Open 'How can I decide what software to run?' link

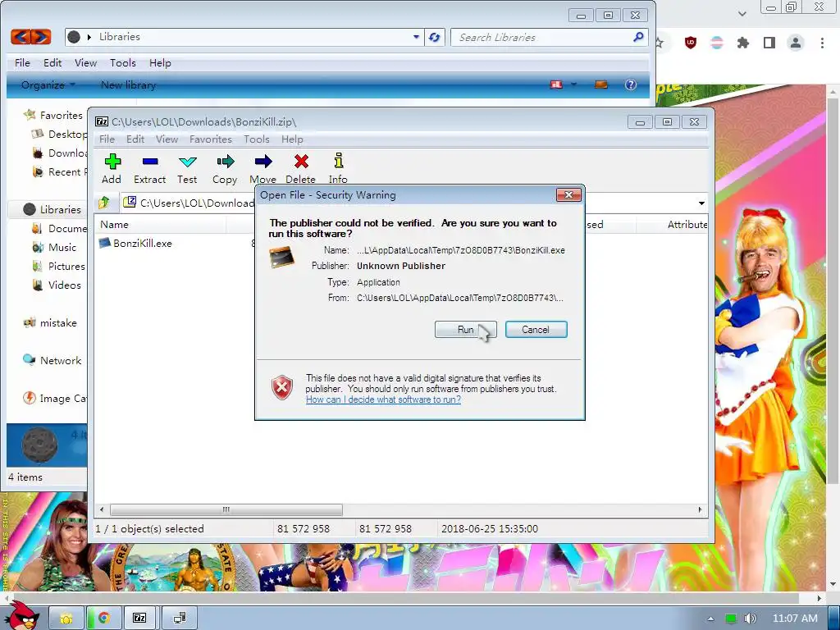[x=383, y=399]
